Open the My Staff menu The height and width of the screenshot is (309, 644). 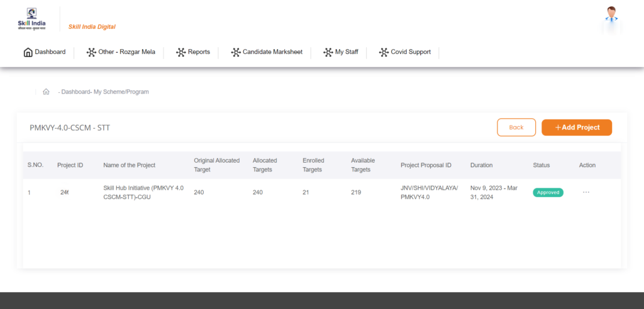340,52
